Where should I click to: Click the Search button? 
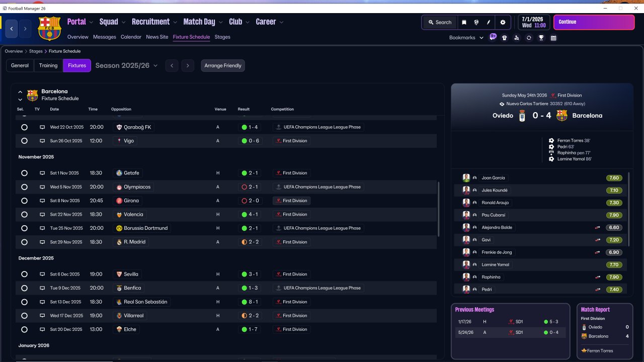(439, 22)
